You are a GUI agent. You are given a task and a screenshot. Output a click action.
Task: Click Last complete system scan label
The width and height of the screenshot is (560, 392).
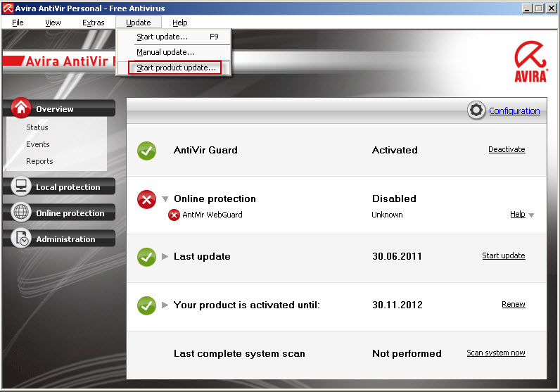click(x=239, y=354)
